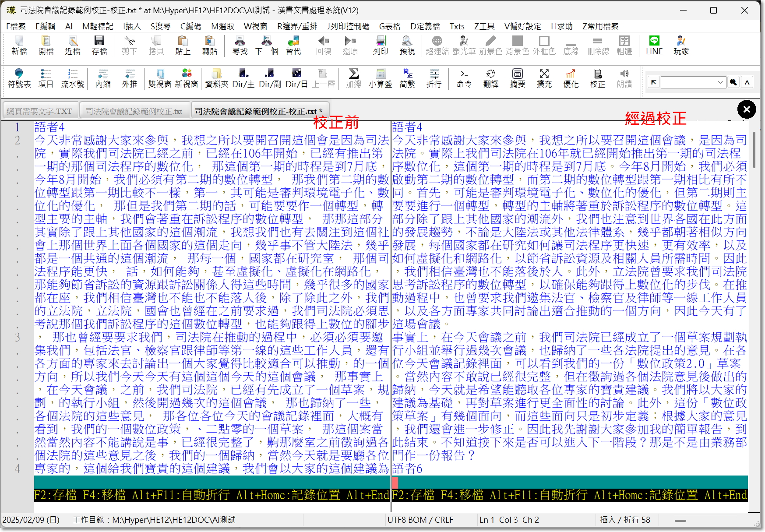This screenshot has width=765, height=532.
Task: Run the 翻譯 translate tool
Action: pos(491,78)
